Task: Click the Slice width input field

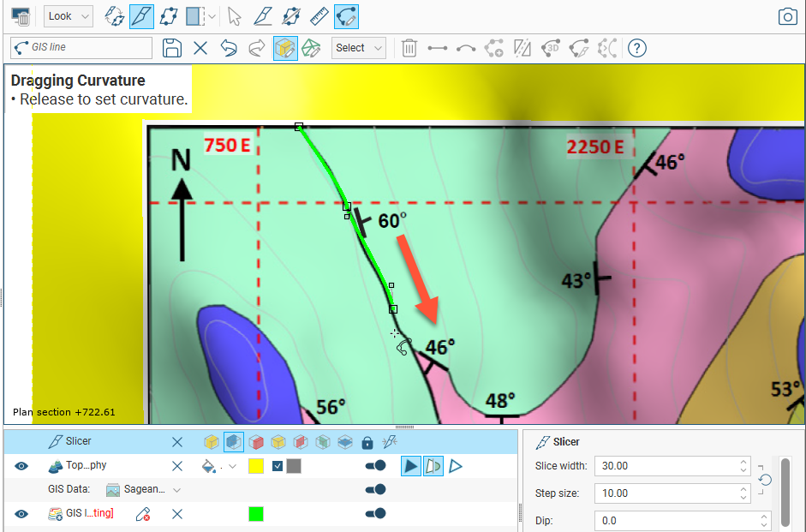Action: pos(665,466)
